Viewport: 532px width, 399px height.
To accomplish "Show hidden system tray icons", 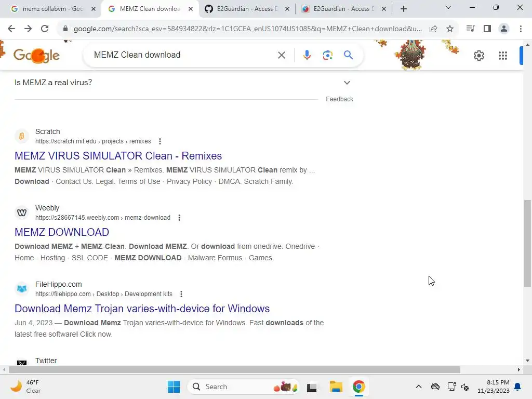I will [x=419, y=387].
